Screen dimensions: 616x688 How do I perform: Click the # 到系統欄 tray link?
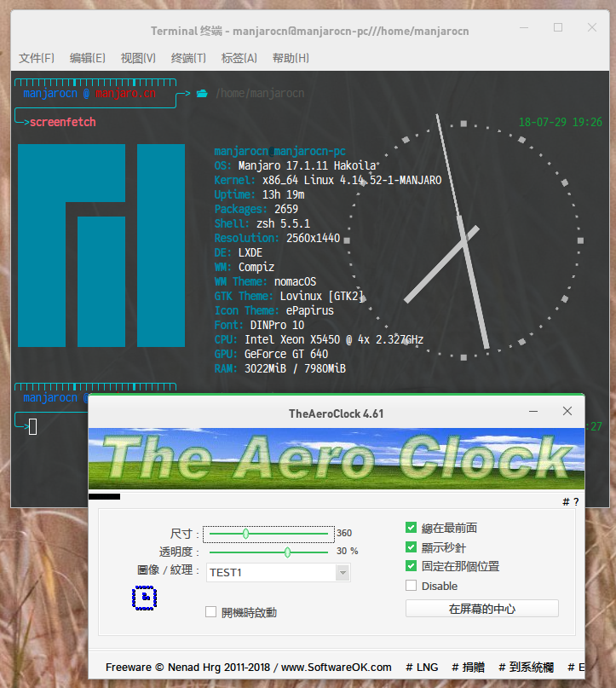click(x=527, y=668)
